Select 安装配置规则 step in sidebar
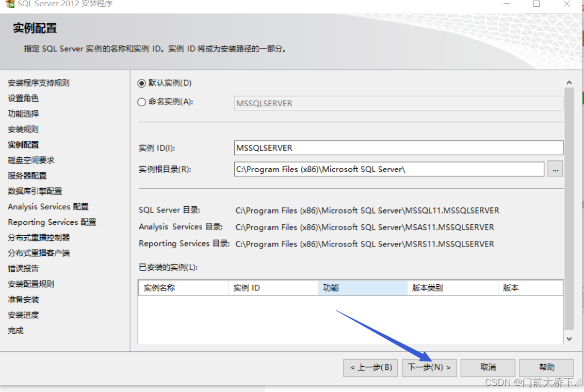Screen dimensions: 584x392 [31, 284]
